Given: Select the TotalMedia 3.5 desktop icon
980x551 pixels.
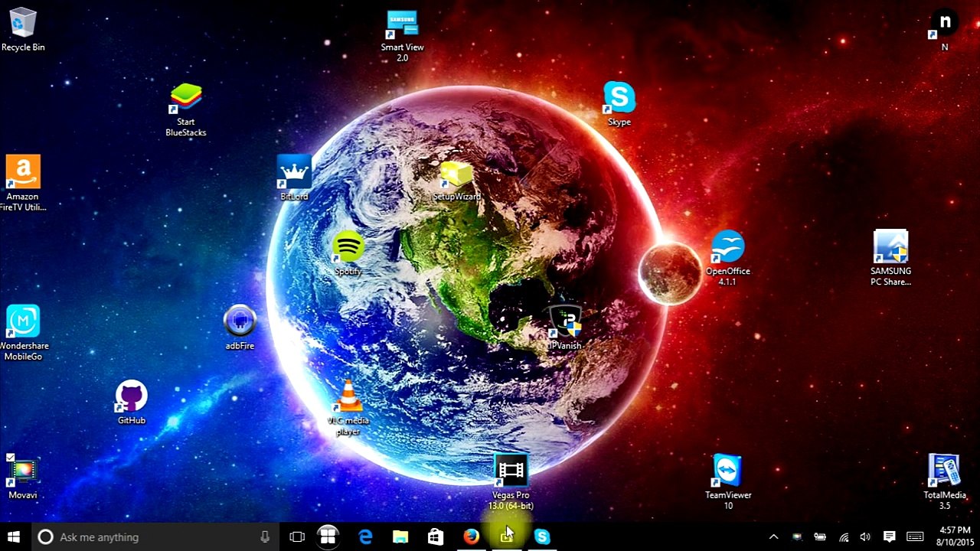Looking at the screenshot, I should coord(945,482).
